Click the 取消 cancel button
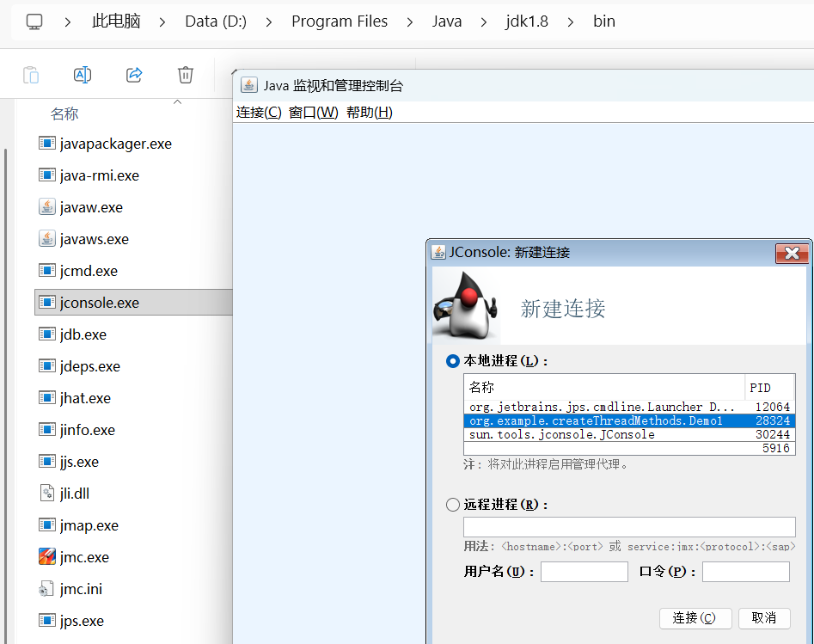The width and height of the screenshot is (814, 644). tap(764, 618)
